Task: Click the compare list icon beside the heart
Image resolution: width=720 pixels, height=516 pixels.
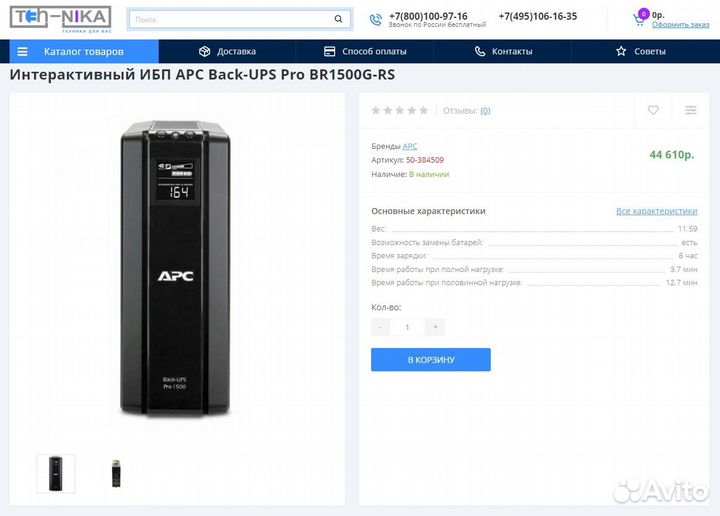Action: click(691, 110)
